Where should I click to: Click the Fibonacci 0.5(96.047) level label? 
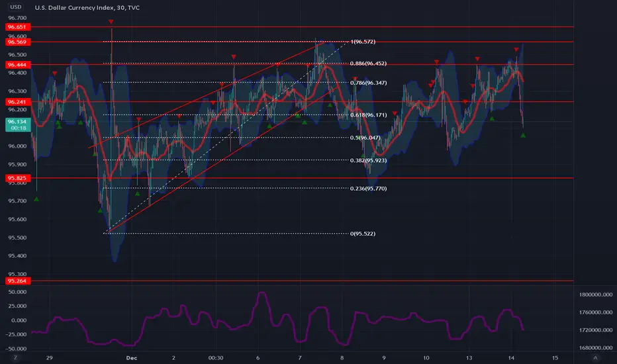pos(365,138)
